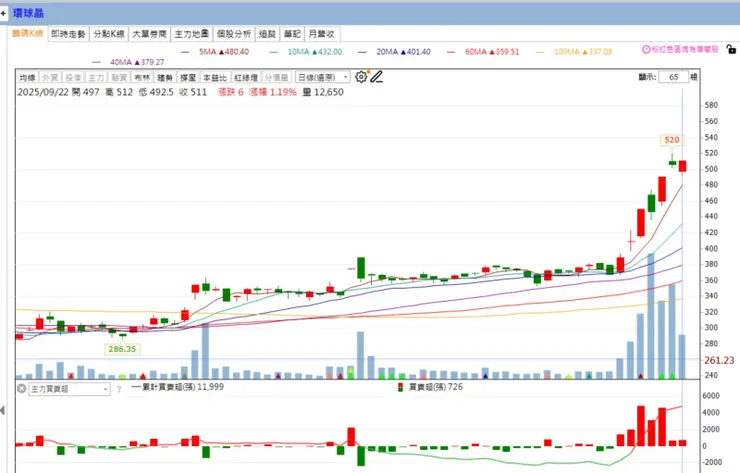Click the 100MA legend entry
740x473 pixels.
point(574,52)
